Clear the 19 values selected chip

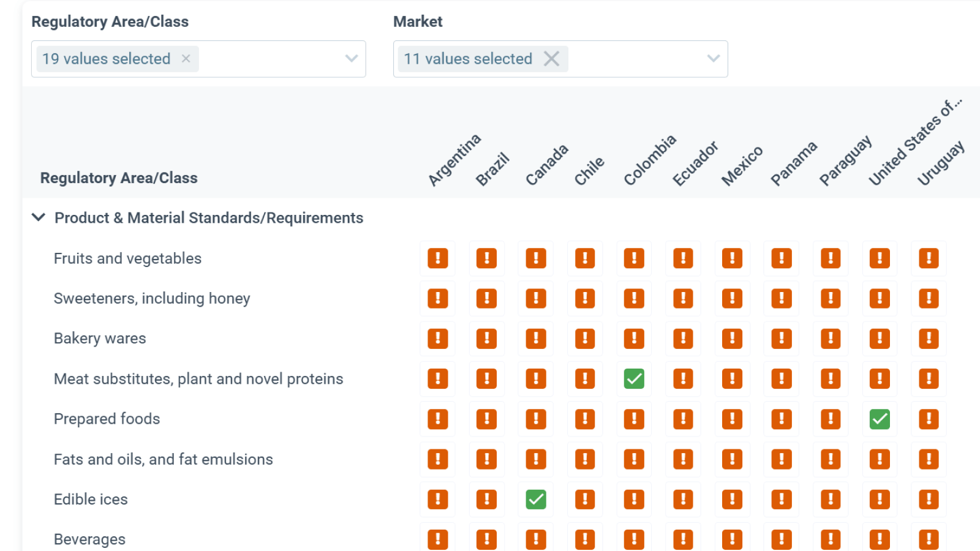[186, 59]
